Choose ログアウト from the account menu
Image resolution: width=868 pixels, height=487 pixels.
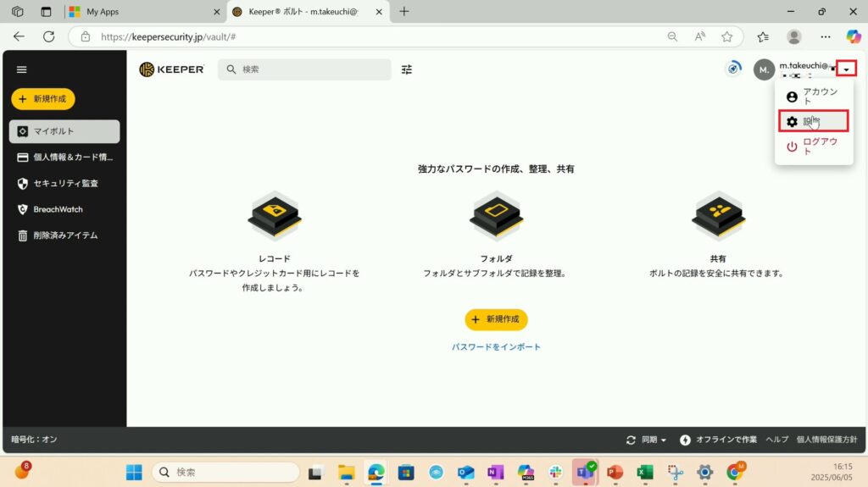[x=814, y=146]
